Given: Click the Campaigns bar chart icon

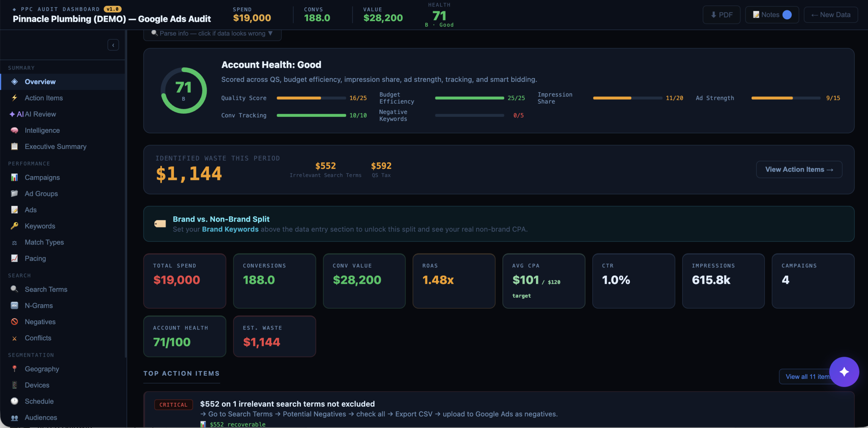Looking at the screenshot, I should click(x=15, y=177).
